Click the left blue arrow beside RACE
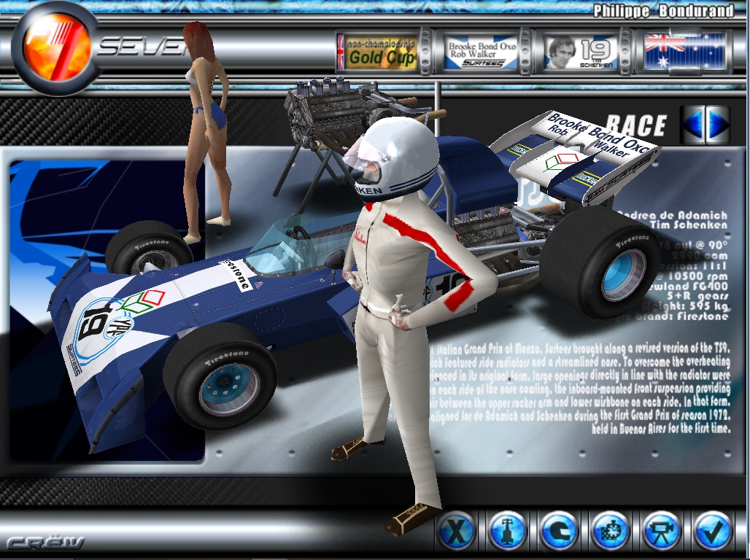 [692, 124]
